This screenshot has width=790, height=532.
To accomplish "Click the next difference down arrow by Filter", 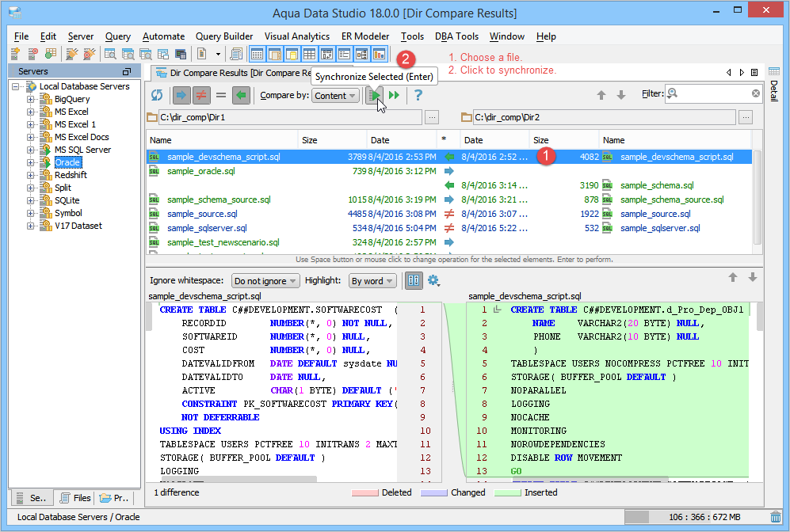I will click(x=621, y=95).
